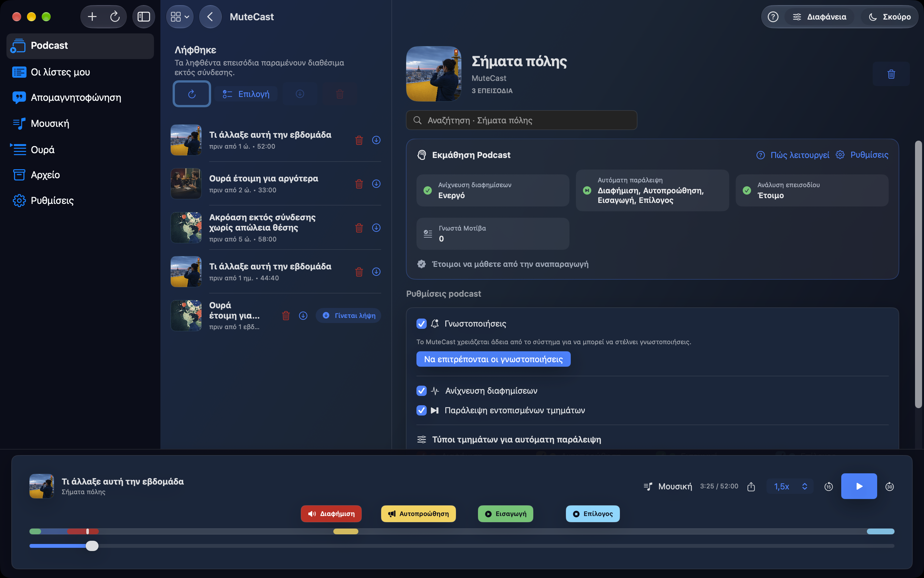Screen dimensions: 924x578
Task: Go back with the chevron arrow button
Action: click(210, 17)
